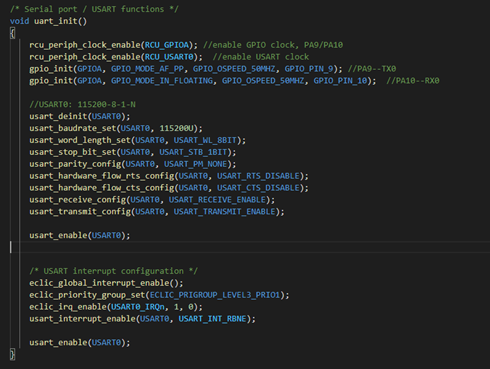The width and height of the screenshot is (490, 369).
Task: Click USART_WL_8BIT word length constant
Action: point(205,140)
